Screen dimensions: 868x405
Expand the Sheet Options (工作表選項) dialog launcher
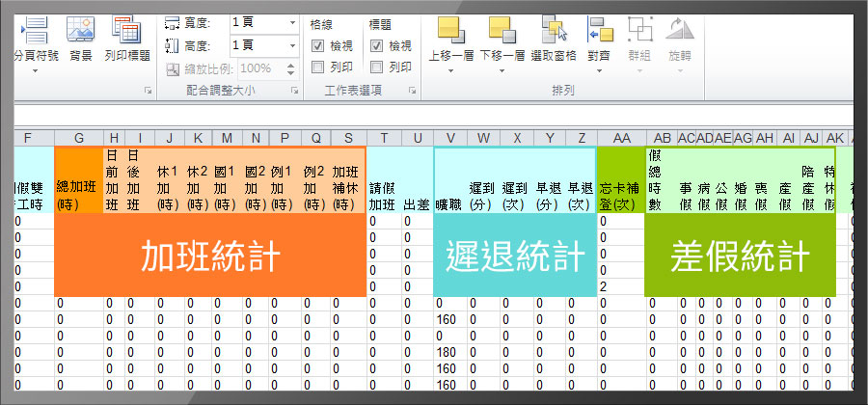(x=412, y=91)
